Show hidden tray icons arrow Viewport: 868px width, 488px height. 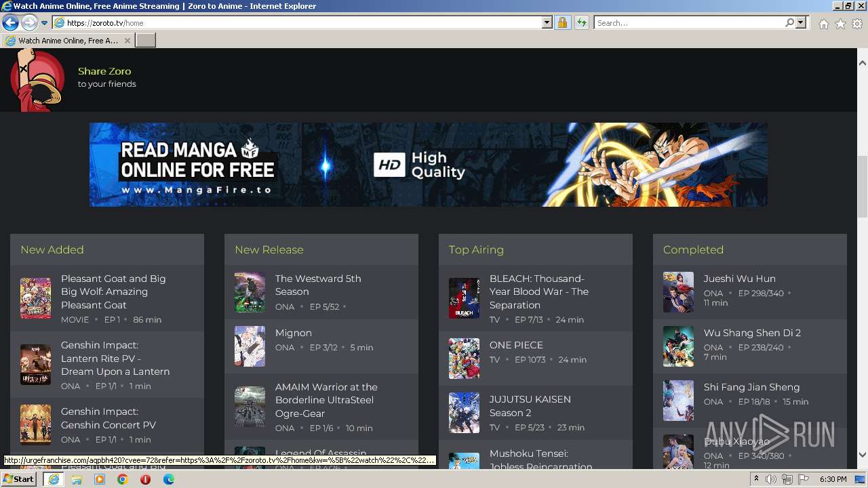(x=757, y=479)
